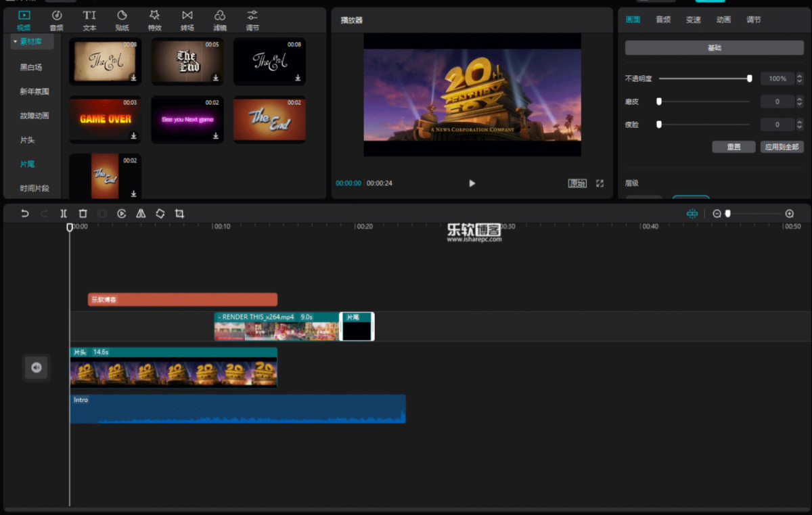Click the 磨皮 value stepper arrows
The width and height of the screenshot is (812, 515).
pyautogui.click(x=800, y=102)
